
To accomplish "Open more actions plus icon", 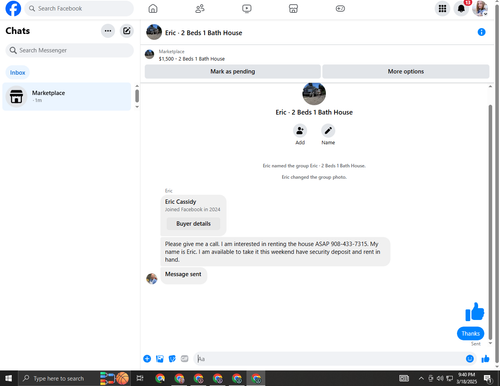I will pyautogui.click(x=147, y=359).
